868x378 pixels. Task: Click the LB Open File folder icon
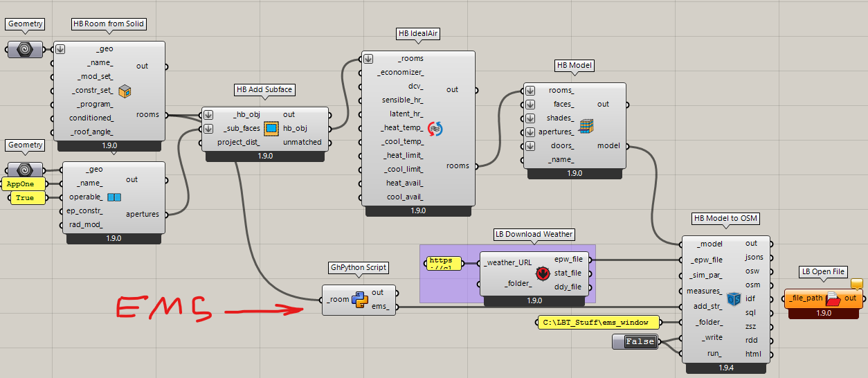tap(833, 298)
